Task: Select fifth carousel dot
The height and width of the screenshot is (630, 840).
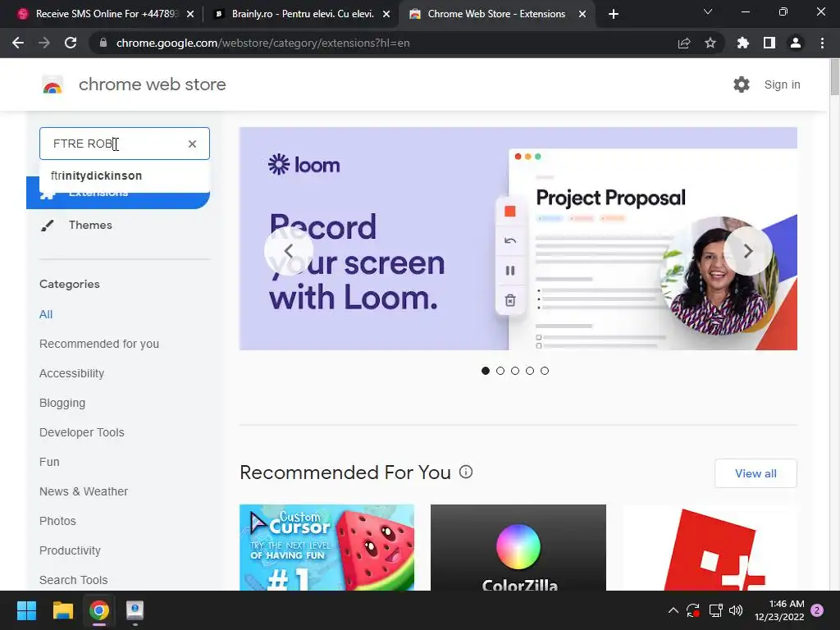Action: coord(545,371)
